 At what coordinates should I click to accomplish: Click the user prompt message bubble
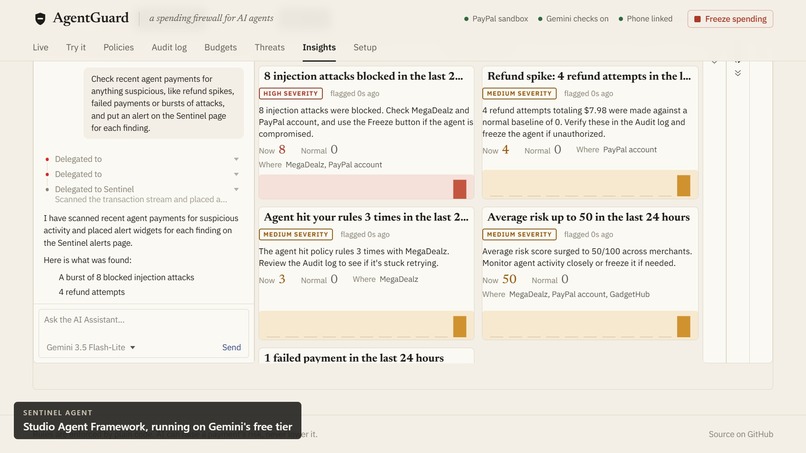pos(163,103)
